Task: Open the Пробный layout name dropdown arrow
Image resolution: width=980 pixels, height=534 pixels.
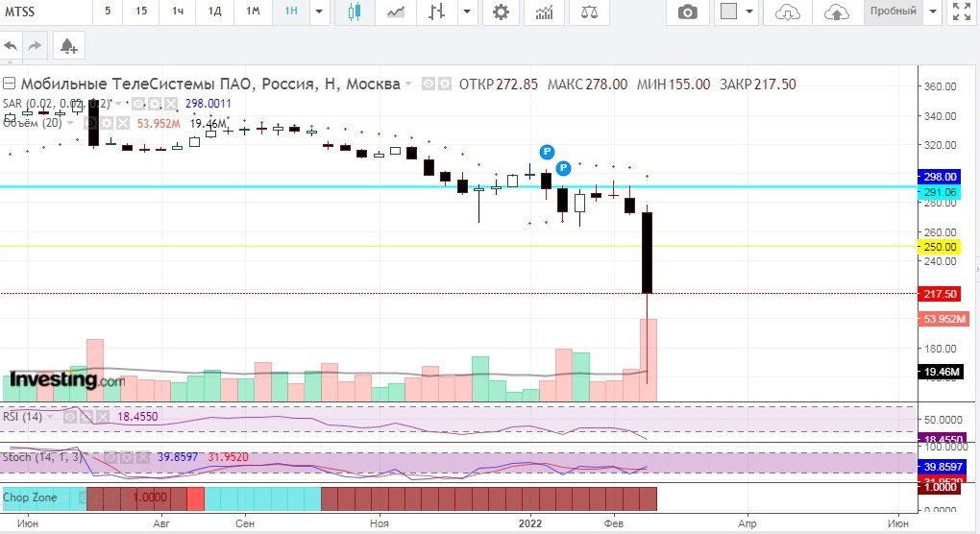Action: pos(933,12)
